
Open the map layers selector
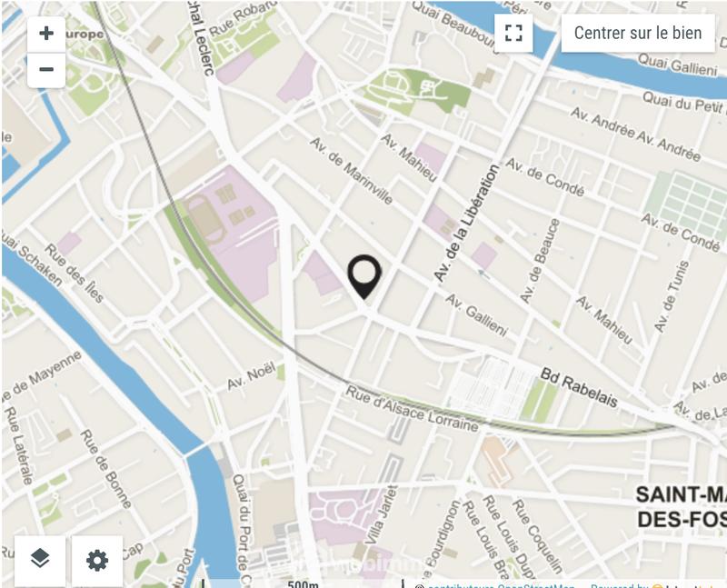click(x=40, y=559)
